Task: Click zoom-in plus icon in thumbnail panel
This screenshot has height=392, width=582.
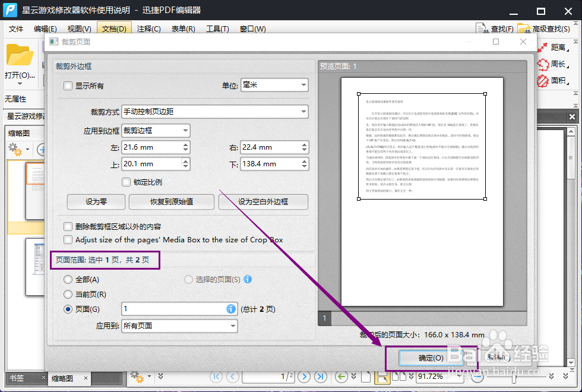Action: 41,150
